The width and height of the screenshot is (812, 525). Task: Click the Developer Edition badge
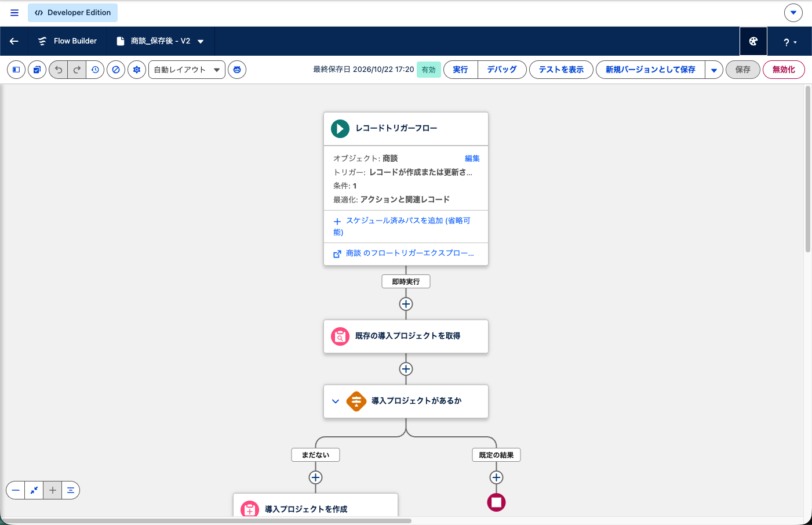pos(73,12)
